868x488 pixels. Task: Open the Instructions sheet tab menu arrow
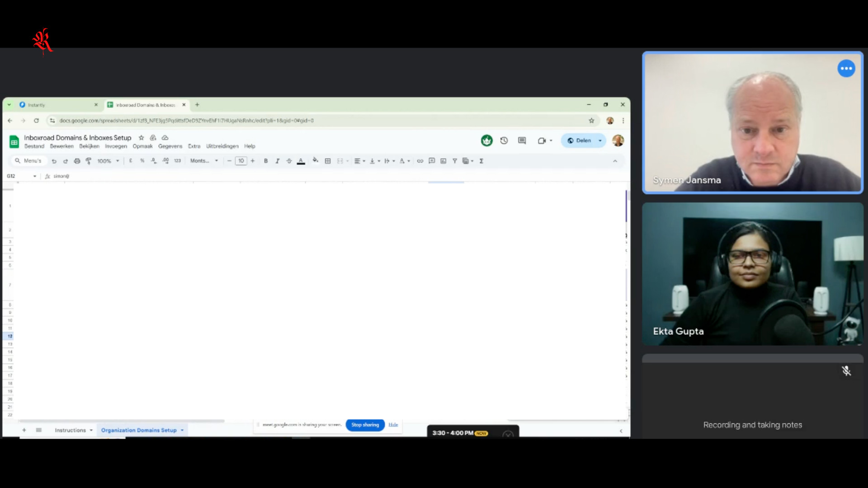(91, 430)
